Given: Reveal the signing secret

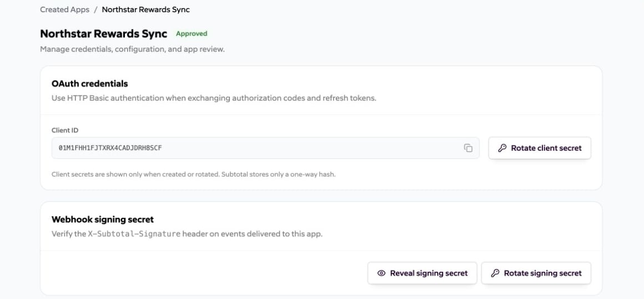Looking at the screenshot, I should click(x=422, y=273).
